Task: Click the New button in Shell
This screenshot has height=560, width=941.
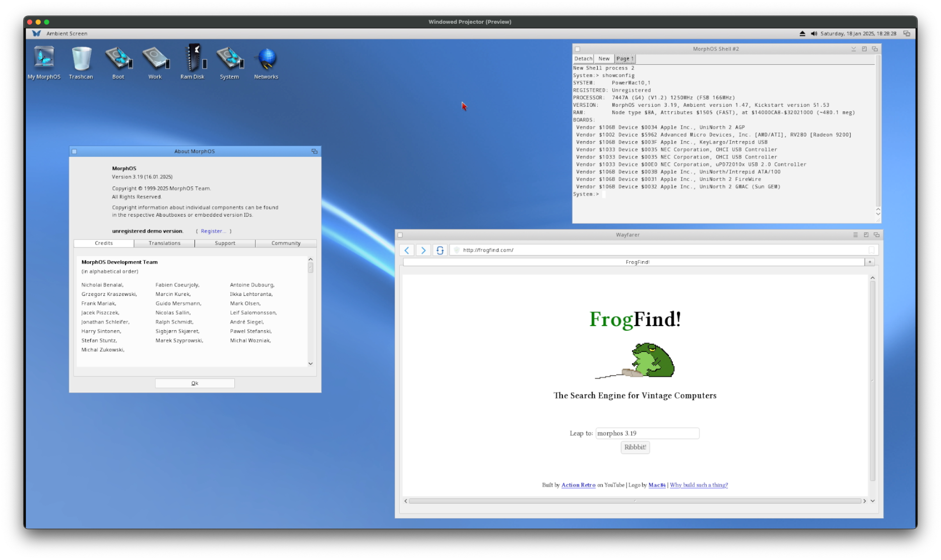Action: click(604, 58)
